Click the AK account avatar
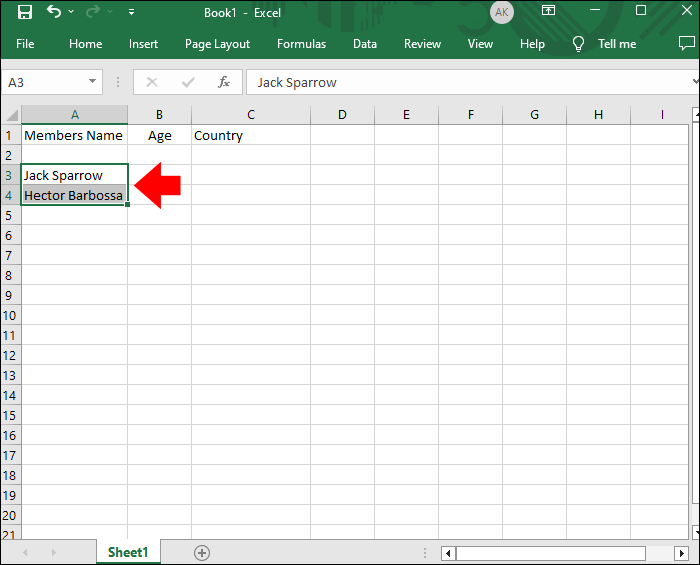700x565 pixels. 501,12
